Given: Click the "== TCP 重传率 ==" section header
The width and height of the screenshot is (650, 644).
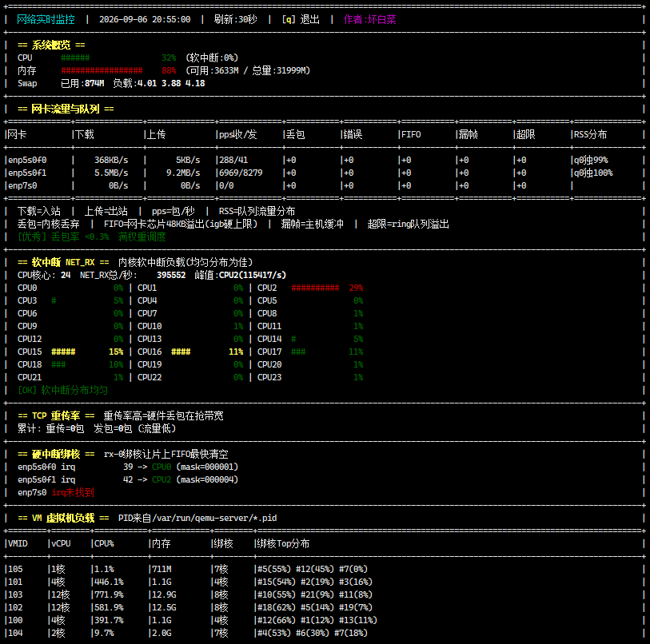Looking at the screenshot, I should point(56,416).
